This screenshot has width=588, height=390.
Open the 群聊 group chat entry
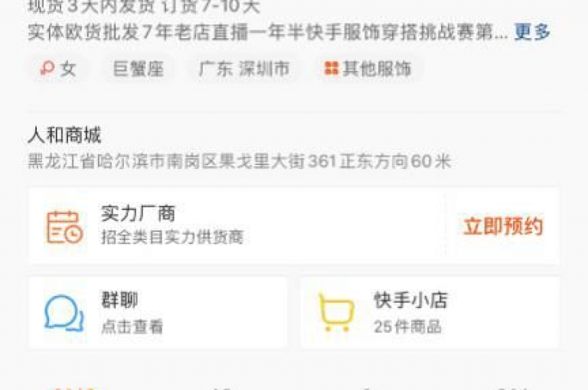tap(158, 313)
